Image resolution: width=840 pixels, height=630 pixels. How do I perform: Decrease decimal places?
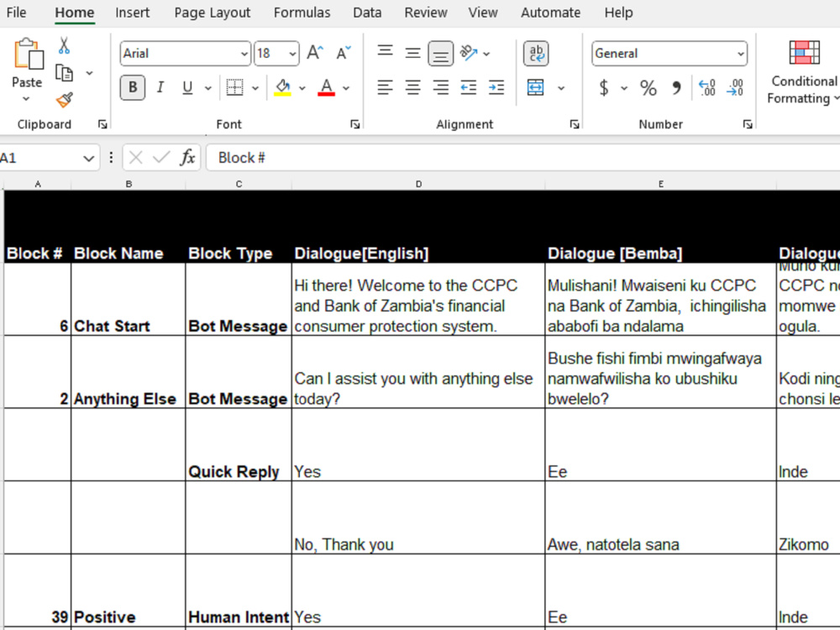735,87
